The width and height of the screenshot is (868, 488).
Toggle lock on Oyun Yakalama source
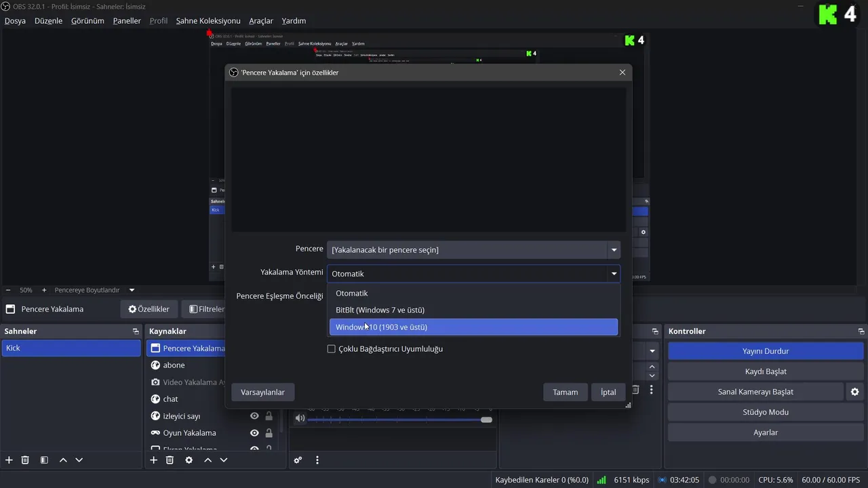pyautogui.click(x=269, y=433)
